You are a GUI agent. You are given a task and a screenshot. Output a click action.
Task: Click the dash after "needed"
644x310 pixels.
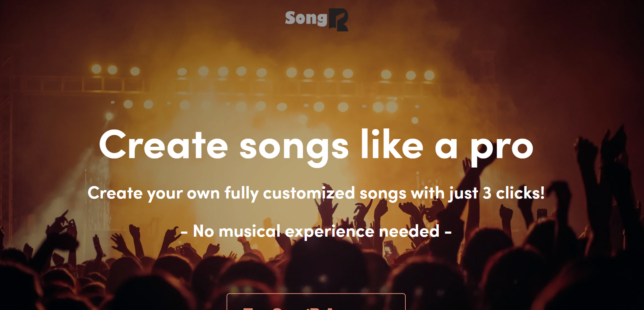pos(448,232)
